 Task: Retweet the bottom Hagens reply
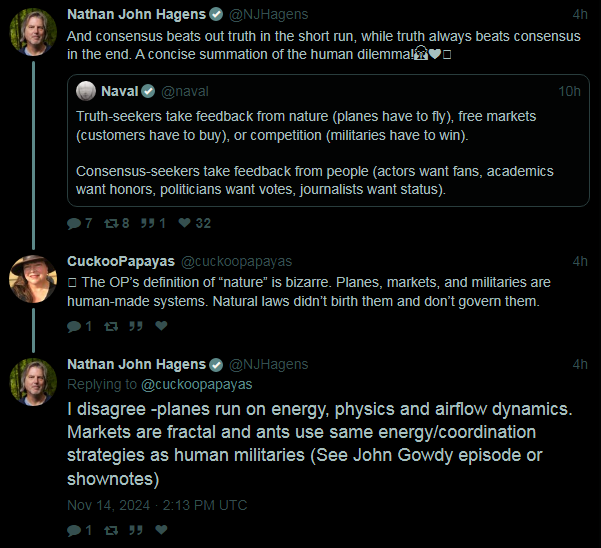click(x=111, y=530)
